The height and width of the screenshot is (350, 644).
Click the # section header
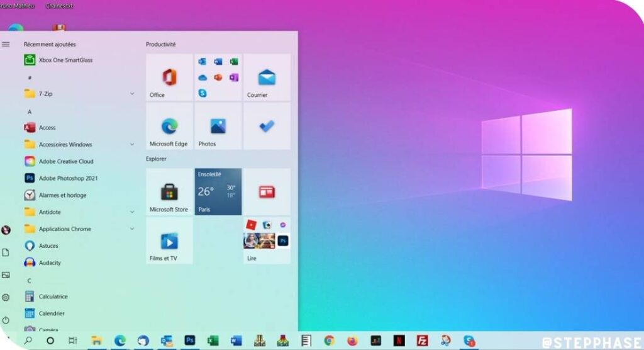(30, 77)
